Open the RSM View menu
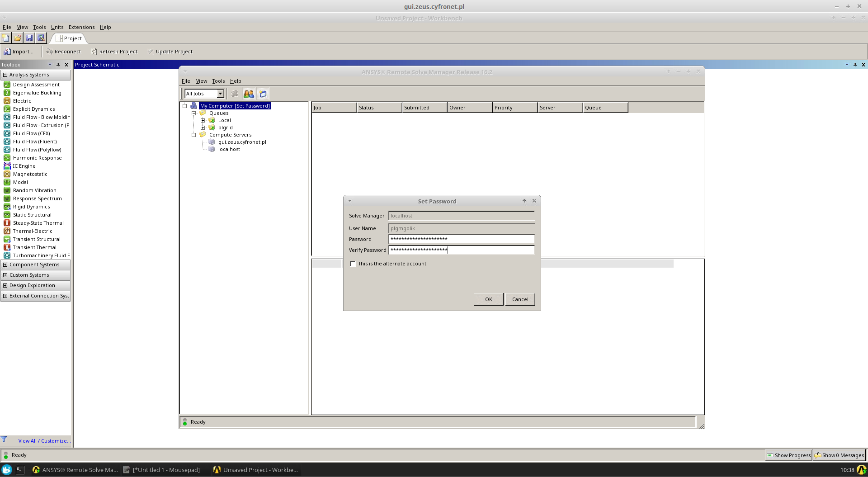 (x=202, y=81)
